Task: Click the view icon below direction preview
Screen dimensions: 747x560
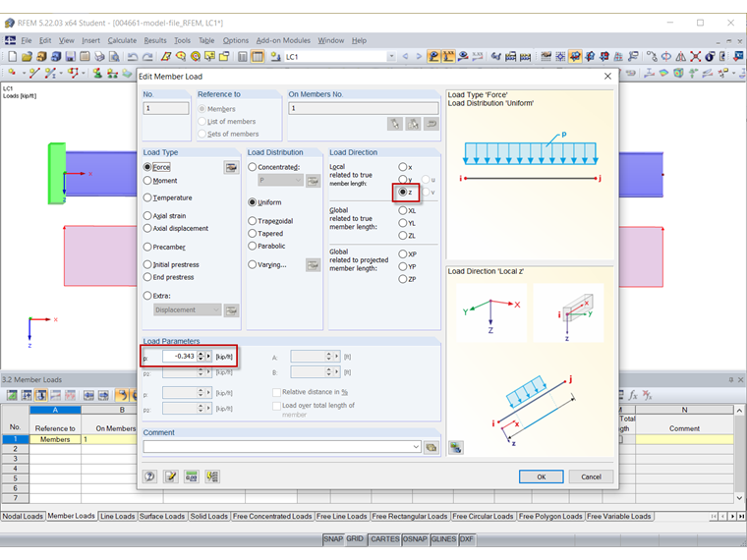Action: [456, 447]
